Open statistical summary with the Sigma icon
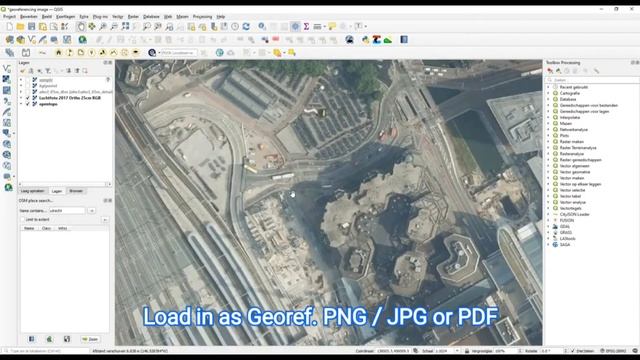 coord(306,27)
